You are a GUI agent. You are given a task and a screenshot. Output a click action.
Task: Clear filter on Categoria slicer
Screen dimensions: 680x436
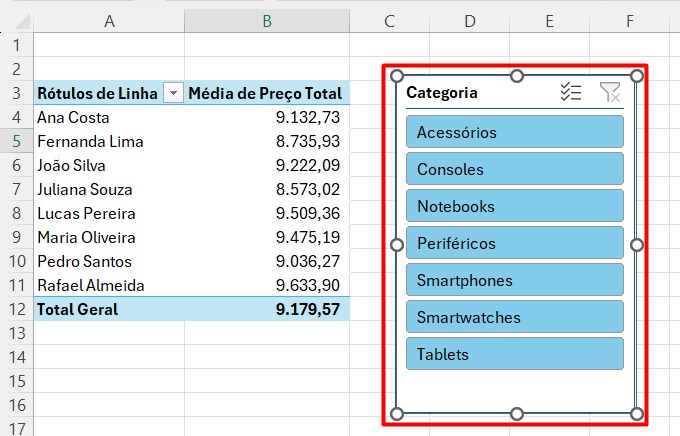click(x=610, y=92)
